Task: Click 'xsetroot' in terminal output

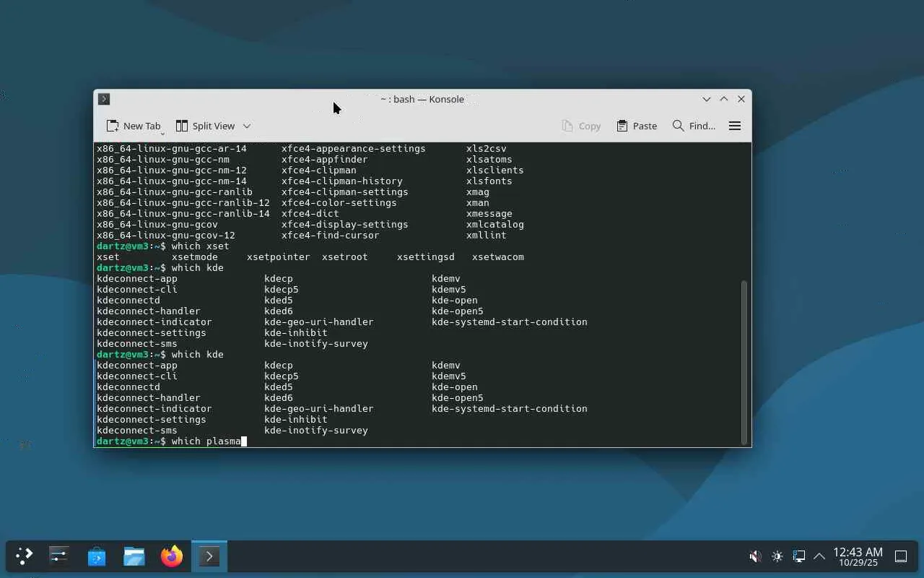Action: [345, 257]
